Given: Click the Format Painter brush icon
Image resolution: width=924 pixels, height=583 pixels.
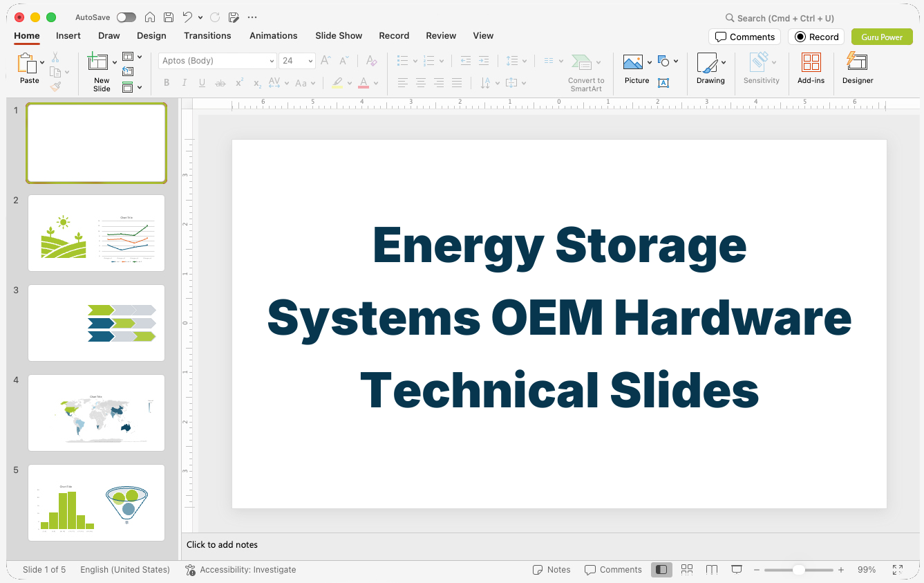Looking at the screenshot, I should (x=55, y=86).
